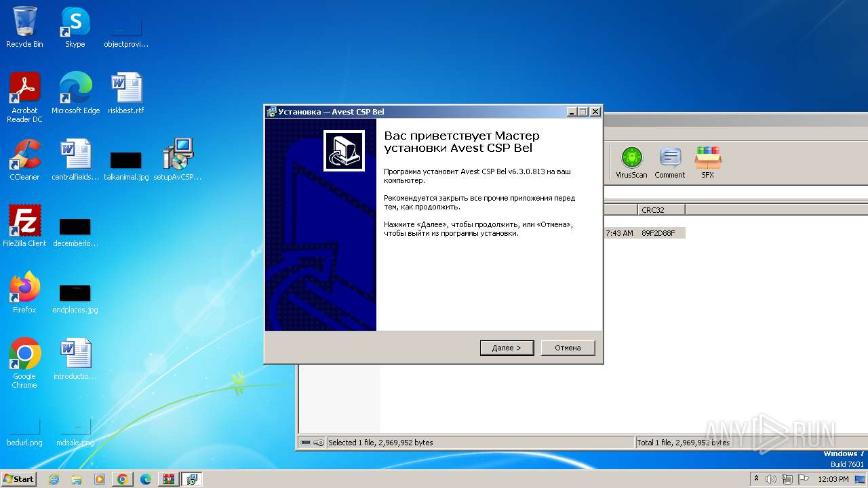868x488 pixels.
Task: Launch Chrome from the taskbar
Action: 123,479
